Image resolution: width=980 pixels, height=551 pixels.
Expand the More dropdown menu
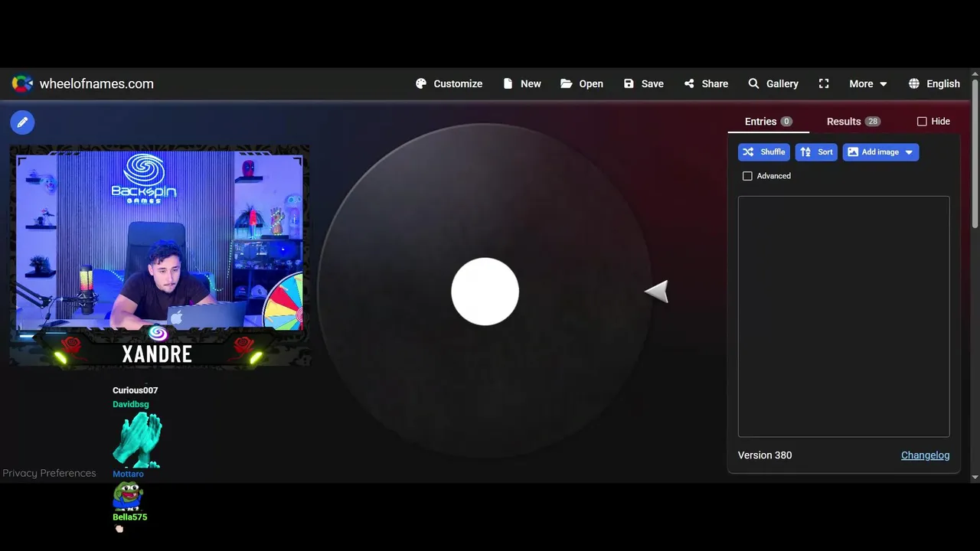tap(867, 84)
